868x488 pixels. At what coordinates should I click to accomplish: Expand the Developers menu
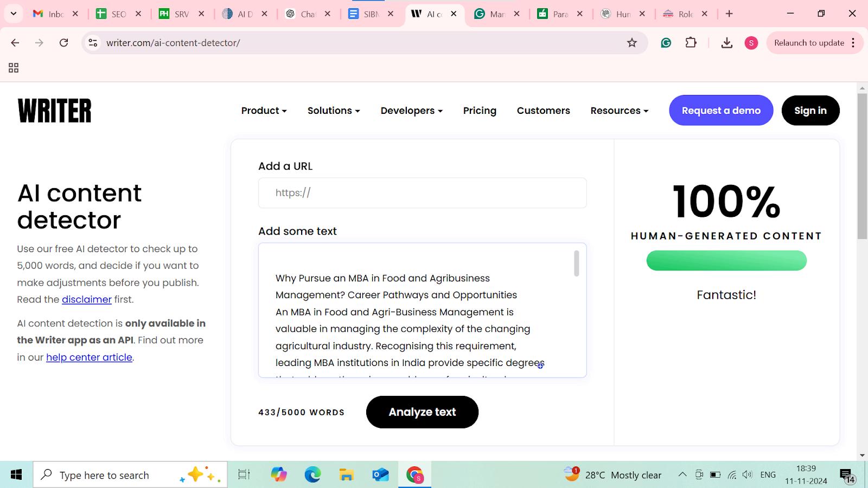[x=412, y=111]
